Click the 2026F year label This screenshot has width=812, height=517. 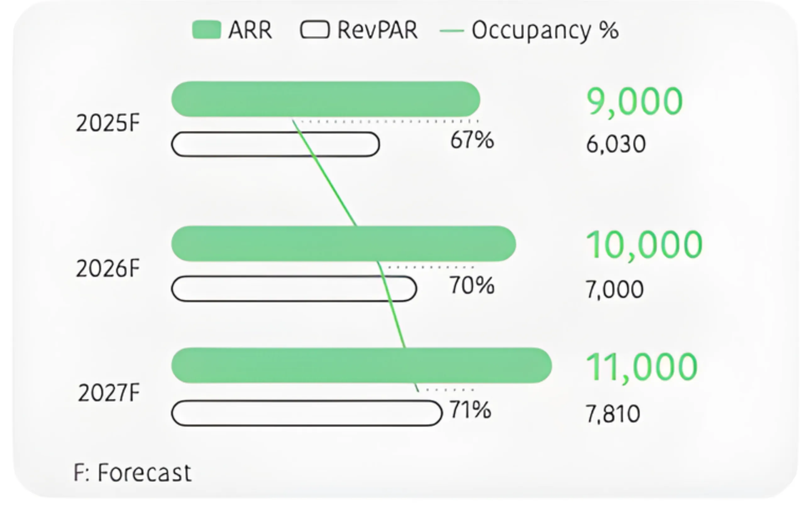pos(108,269)
